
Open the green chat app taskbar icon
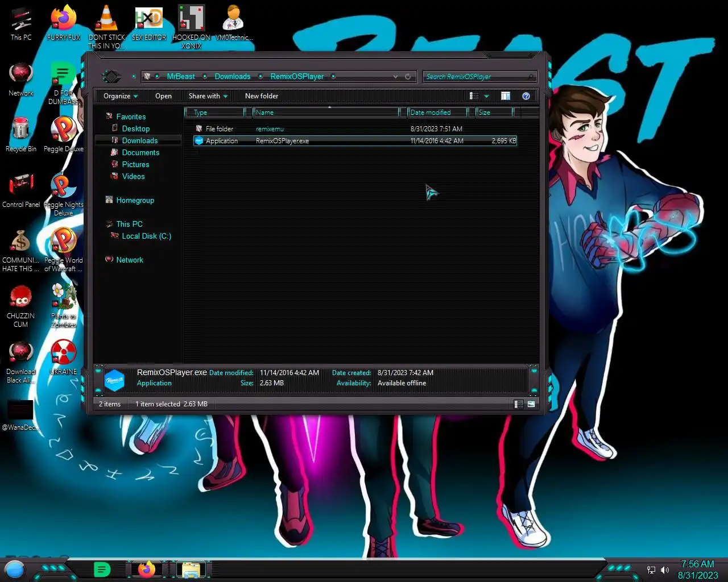pyautogui.click(x=102, y=569)
